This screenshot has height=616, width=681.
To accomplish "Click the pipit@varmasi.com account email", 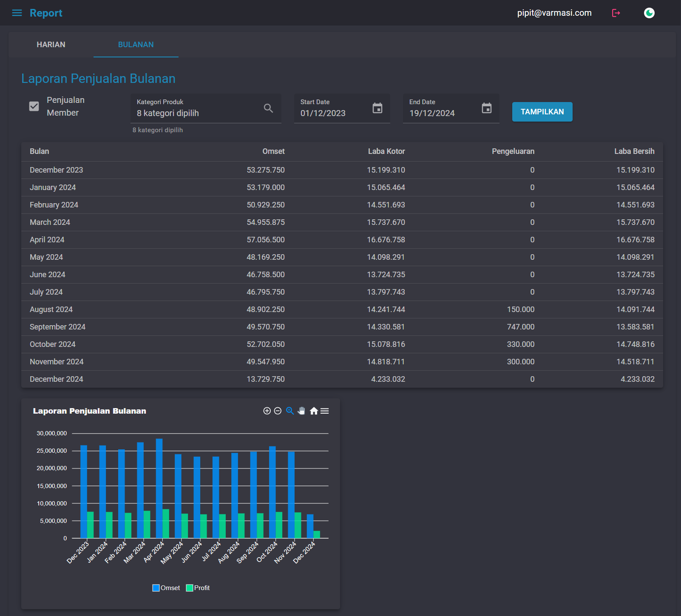I will [554, 13].
